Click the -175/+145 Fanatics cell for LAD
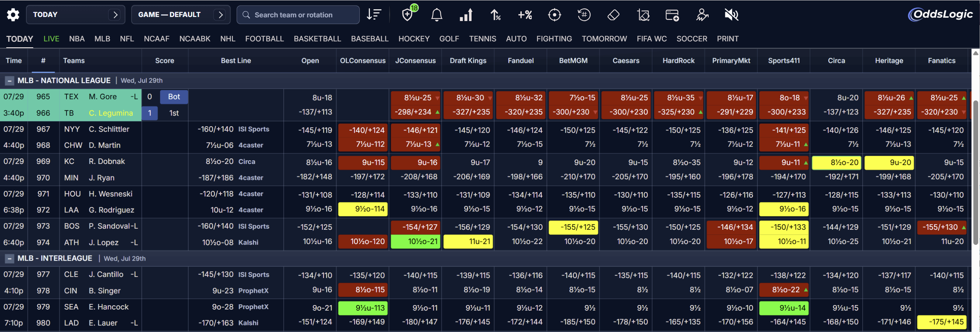Viewport: 980px width, 332px height. click(941, 322)
